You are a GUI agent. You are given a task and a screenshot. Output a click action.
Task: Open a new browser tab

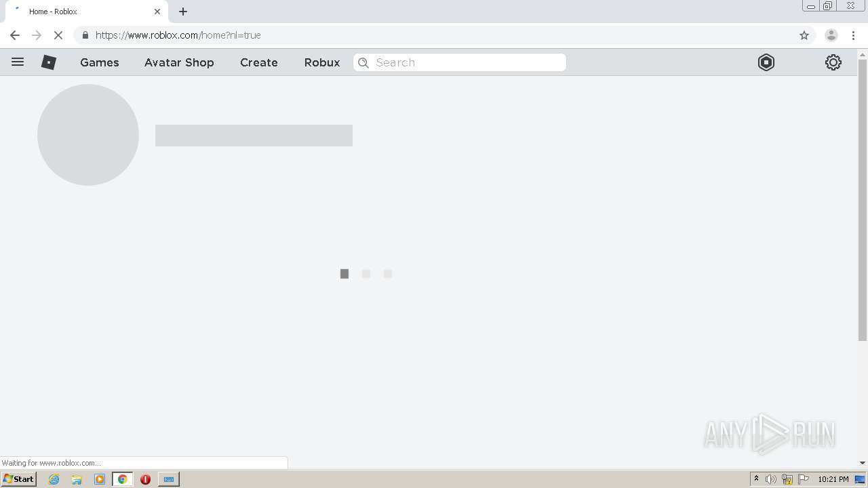[183, 12]
